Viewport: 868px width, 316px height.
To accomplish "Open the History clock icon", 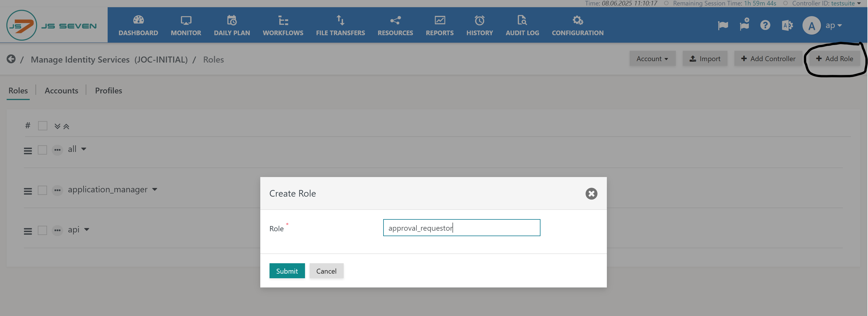I will pos(480,20).
